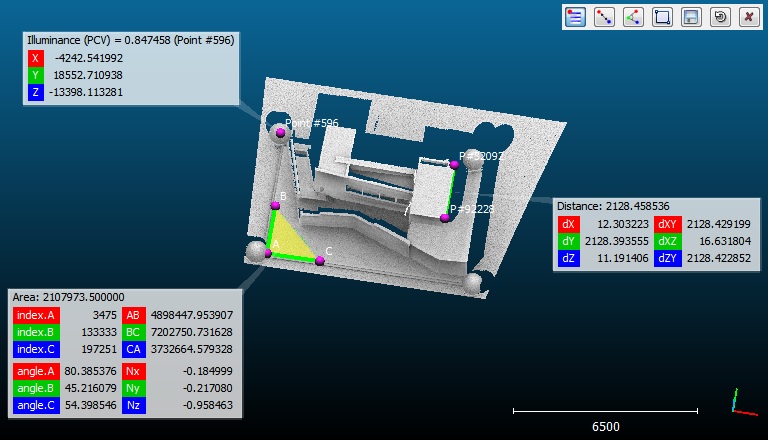The height and width of the screenshot is (440, 768).
Task: Save the current label with the disk icon
Action: point(691,17)
